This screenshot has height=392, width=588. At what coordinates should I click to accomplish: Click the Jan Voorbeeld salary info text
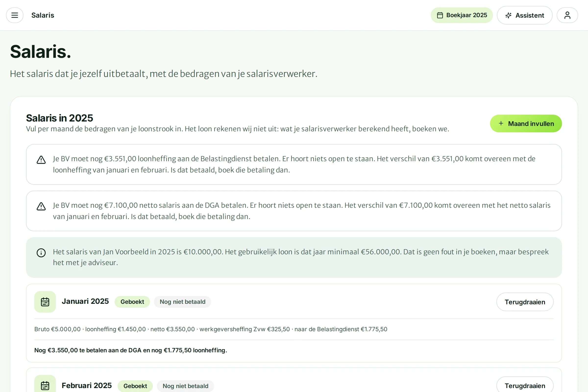click(301, 257)
